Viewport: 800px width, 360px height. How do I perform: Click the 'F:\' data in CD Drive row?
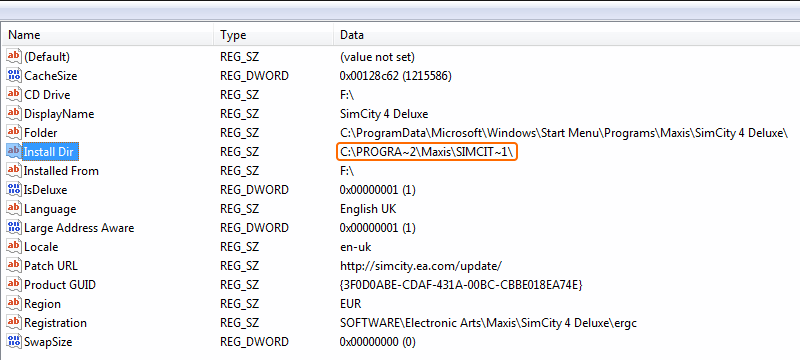347,95
